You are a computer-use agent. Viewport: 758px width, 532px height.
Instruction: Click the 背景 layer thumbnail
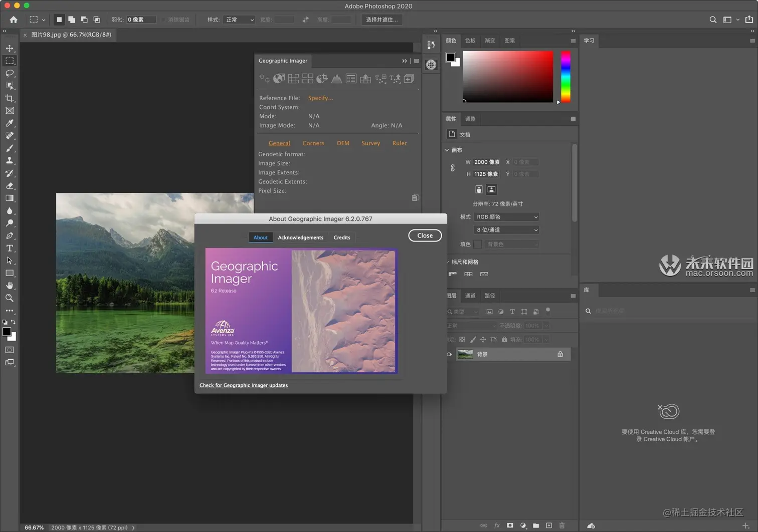click(465, 354)
